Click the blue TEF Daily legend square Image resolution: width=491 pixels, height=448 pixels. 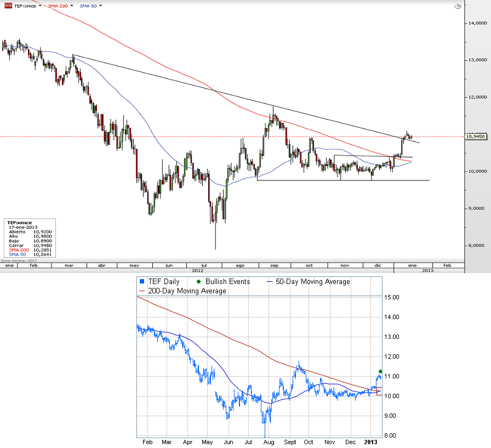(x=142, y=281)
